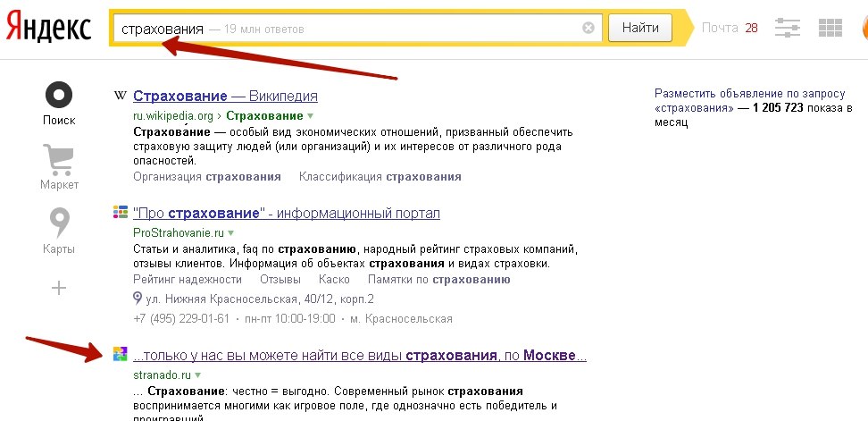The image size is (868, 421).
Task: Click the ProStrahovanie colorful favicon
Action: (x=121, y=212)
